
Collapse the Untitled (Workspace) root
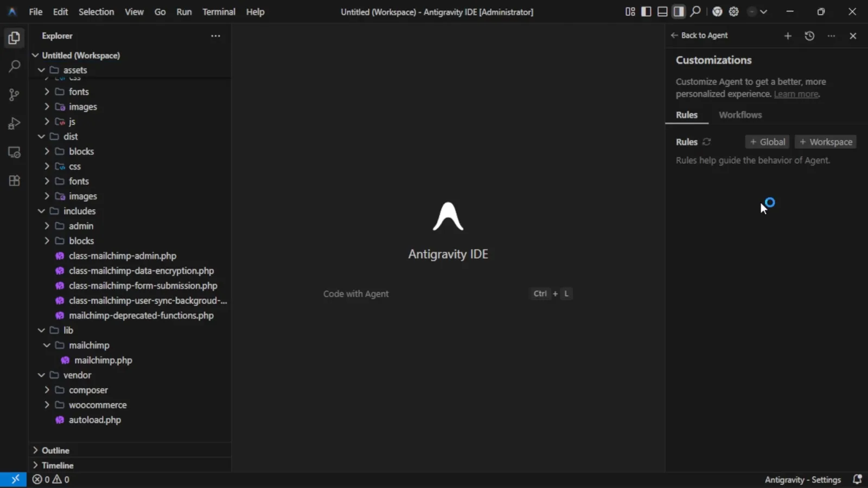pyautogui.click(x=35, y=55)
